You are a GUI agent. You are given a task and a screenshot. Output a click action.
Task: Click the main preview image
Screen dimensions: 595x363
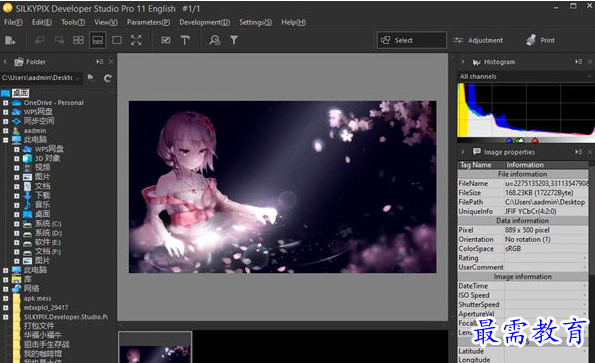pyautogui.click(x=282, y=187)
